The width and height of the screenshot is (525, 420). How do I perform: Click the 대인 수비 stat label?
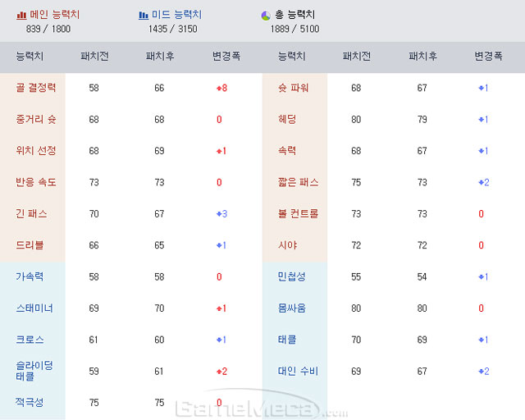[x=298, y=371]
